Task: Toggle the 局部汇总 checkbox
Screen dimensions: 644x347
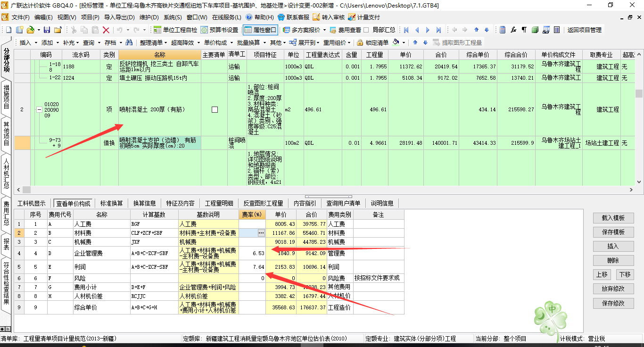Action: [366, 30]
